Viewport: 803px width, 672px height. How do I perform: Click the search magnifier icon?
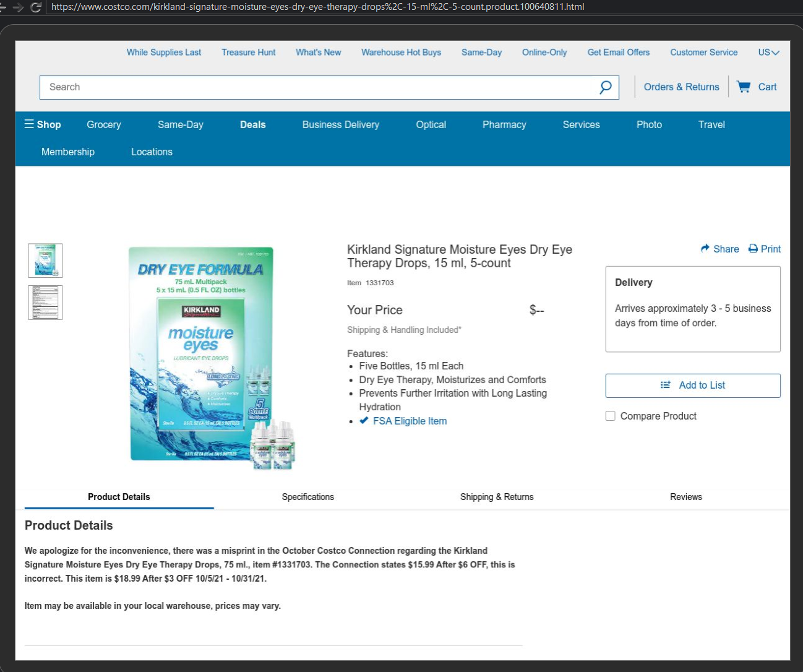click(606, 87)
